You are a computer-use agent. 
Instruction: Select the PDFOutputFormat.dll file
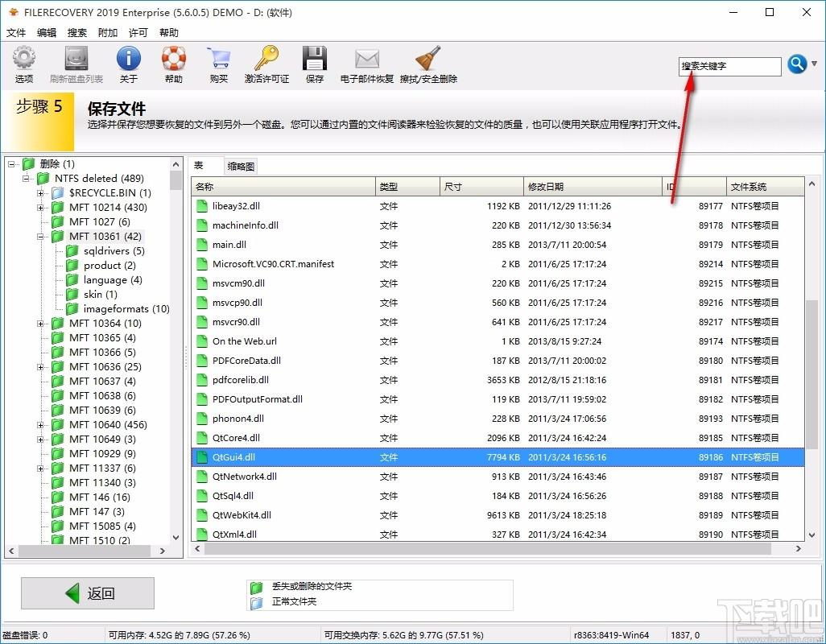coord(257,399)
